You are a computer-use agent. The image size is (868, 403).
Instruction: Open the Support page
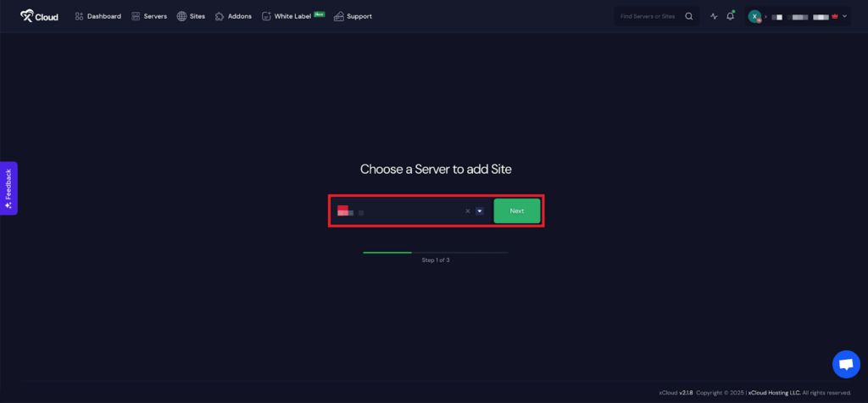(x=353, y=16)
